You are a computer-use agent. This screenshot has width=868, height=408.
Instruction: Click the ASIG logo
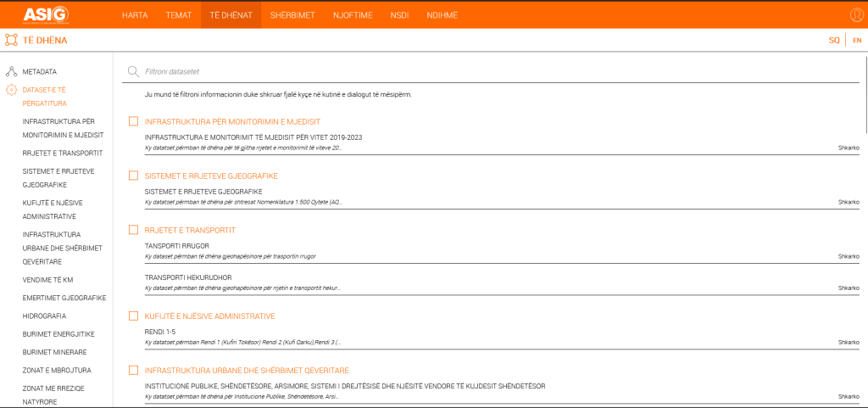(x=46, y=14)
